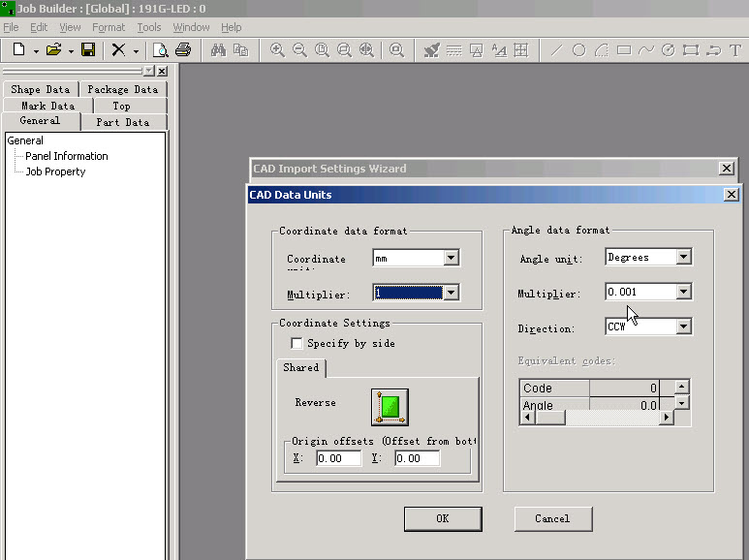The height and width of the screenshot is (560, 749).
Task: Click the Save floppy disk icon
Action: (x=88, y=49)
